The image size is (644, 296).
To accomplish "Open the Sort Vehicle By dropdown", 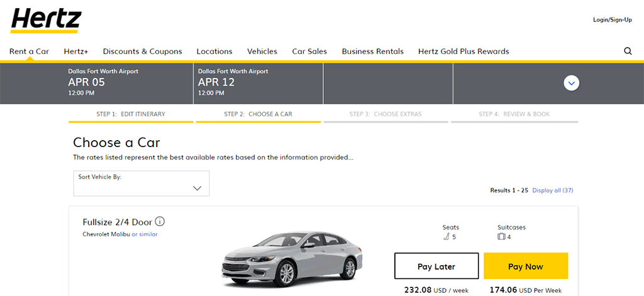I will (x=142, y=183).
